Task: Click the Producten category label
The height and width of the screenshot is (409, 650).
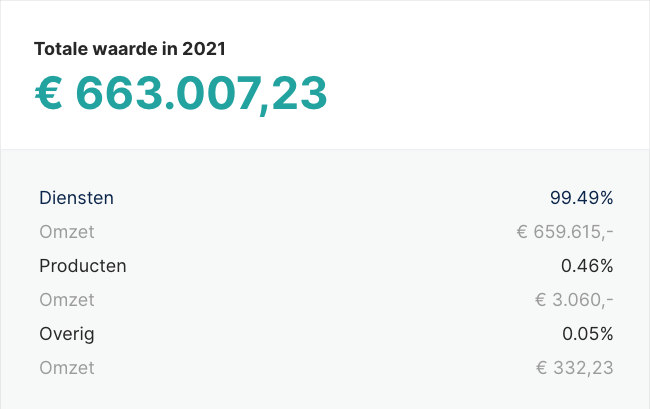Action: point(83,266)
